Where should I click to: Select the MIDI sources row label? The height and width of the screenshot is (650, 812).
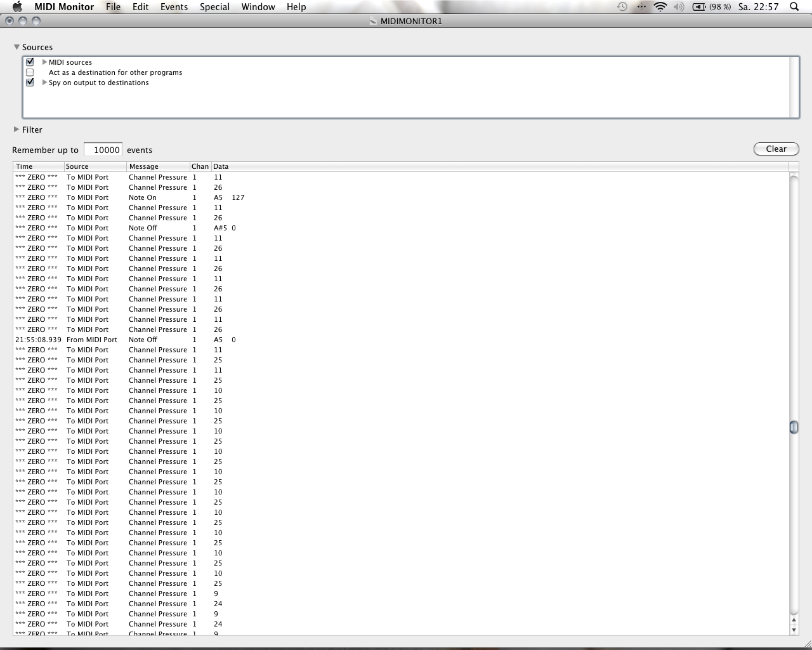tap(70, 62)
